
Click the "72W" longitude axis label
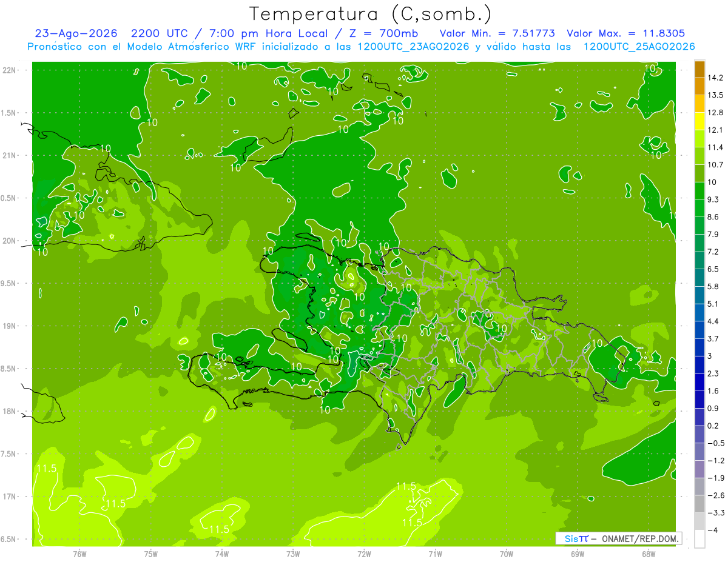[364, 554]
